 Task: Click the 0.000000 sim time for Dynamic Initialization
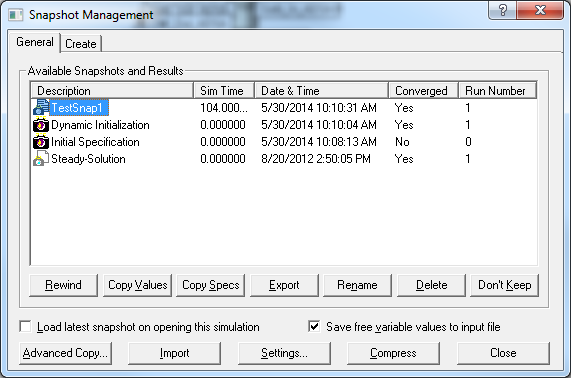tap(223, 125)
